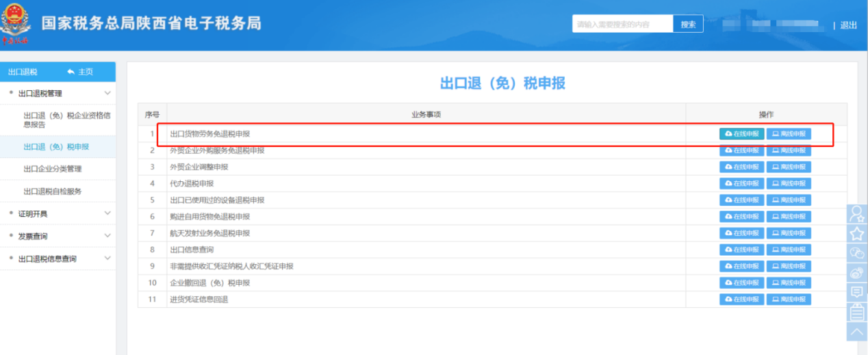Click the user favorites icon in right sidebar
Screen dimensions: 868x355
click(x=856, y=213)
